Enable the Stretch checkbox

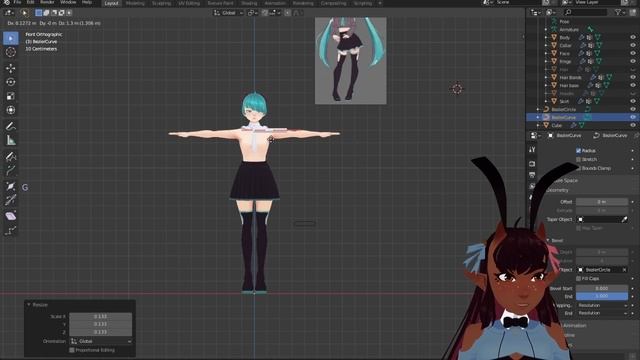(578, 160)
